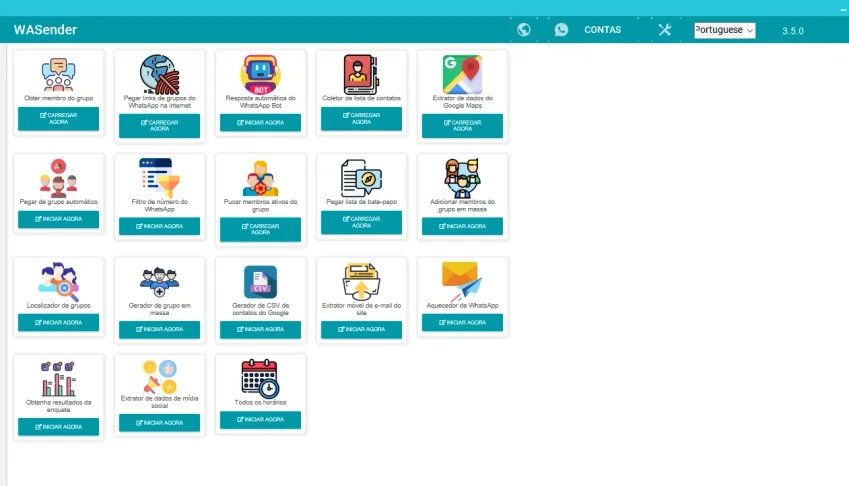This screenshot has height=486, width=849.
Task: Open the Google Maps extractor icon
Action: 462,74
